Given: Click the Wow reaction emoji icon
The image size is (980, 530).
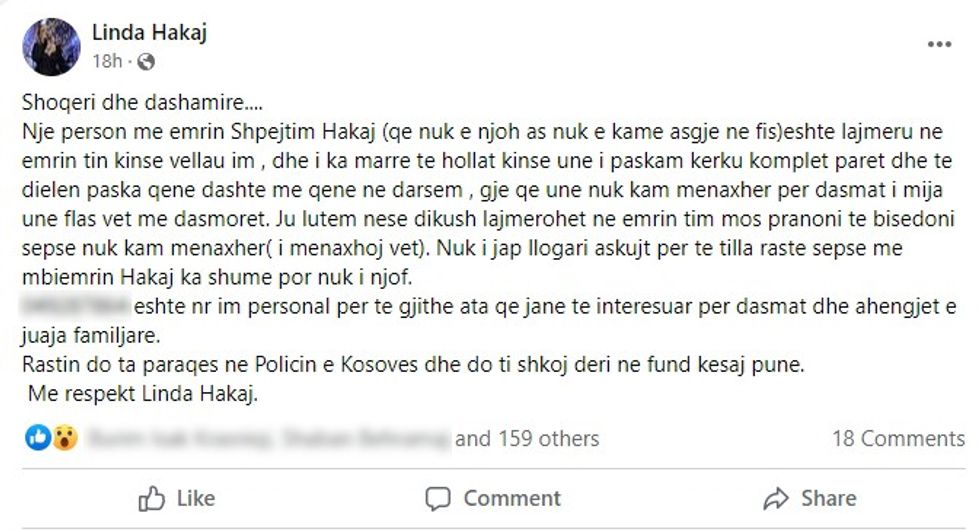Looking at the screenshot, I should tap(64, 438).
